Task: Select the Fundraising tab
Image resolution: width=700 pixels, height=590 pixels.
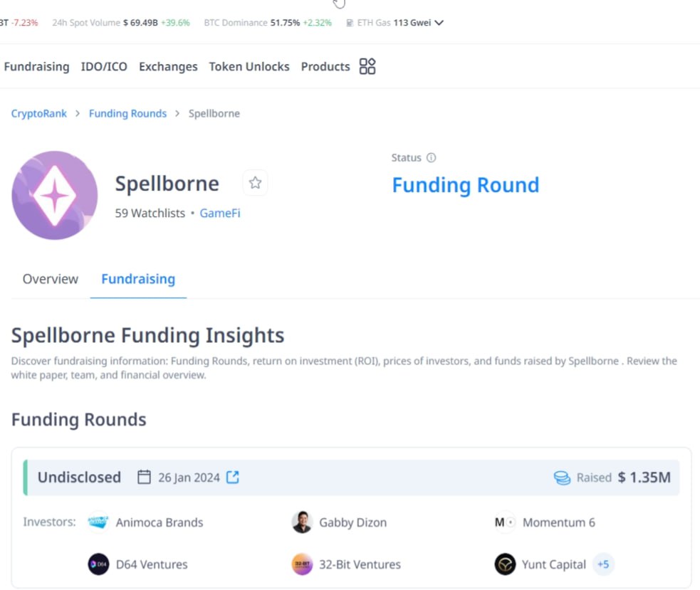Action: (138, 279)
